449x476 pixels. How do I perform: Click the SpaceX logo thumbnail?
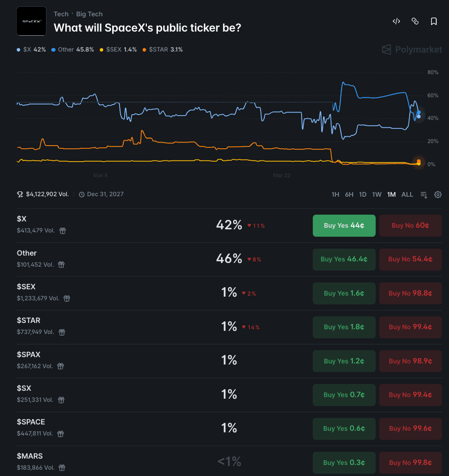tap(32, 21)
